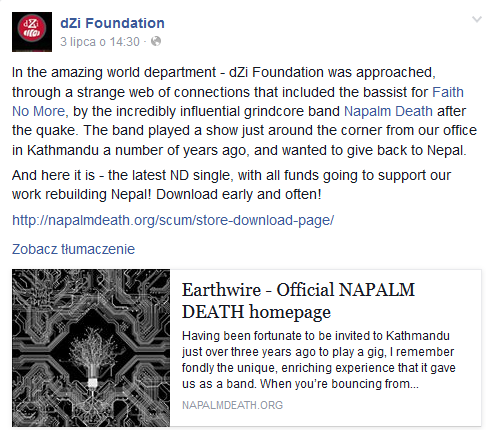Follow the blue "No More," link text
The width and height of the screenshot is (486, 433).
40,111
